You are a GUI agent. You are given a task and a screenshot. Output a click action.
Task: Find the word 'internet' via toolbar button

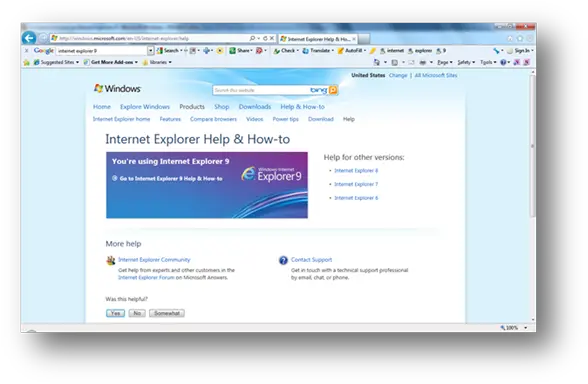392,51
